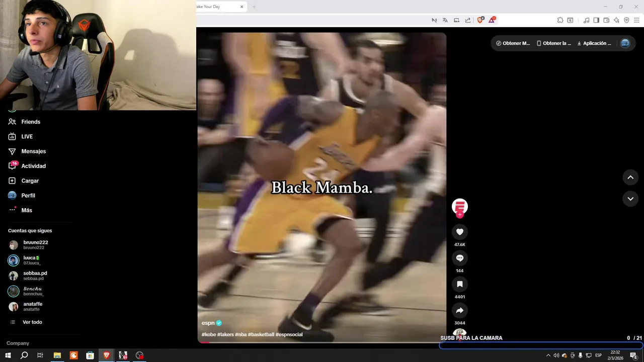Open Task View on the taskbar
Image resolution: width=644 pixels, height=362 pixels.
[40, 355]
